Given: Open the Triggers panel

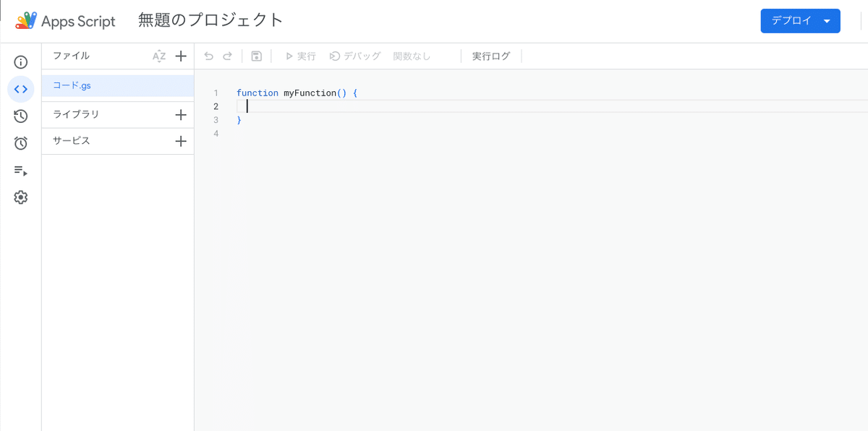Looking at the screenshot, I should [x=20, y=143].
